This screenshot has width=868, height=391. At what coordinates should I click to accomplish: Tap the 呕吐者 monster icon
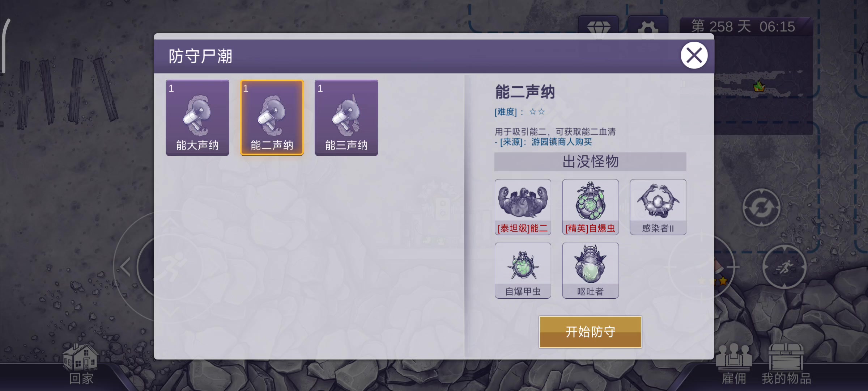(590, 270)
